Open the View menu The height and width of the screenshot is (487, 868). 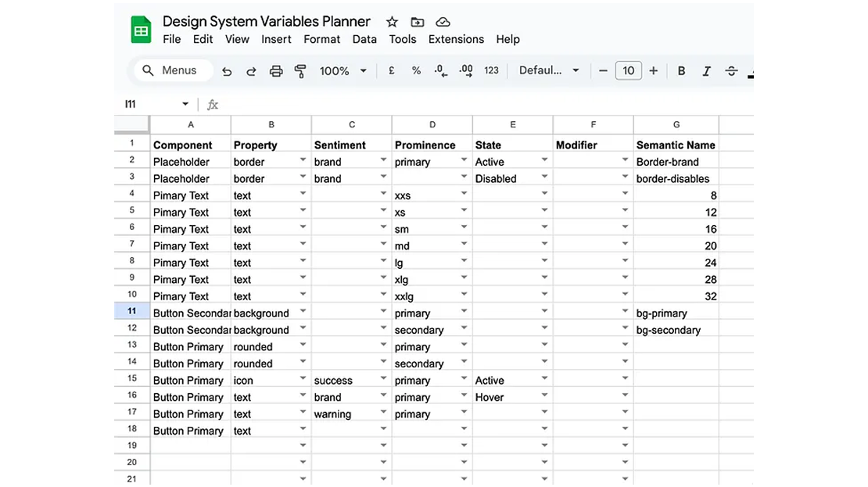pos(237,39)
